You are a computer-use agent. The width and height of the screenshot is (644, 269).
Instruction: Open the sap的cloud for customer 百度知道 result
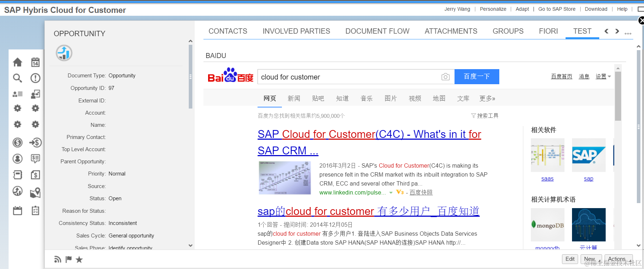click(x=369, y=211)
